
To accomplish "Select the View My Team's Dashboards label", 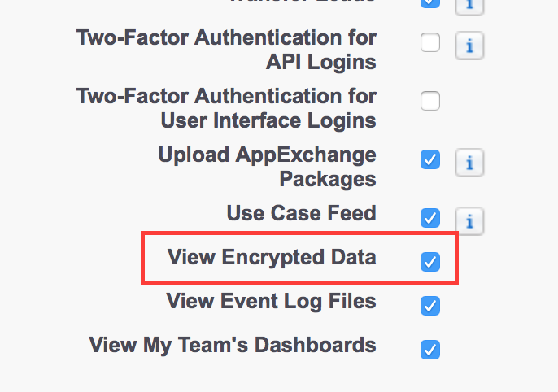I will [x=233, y=345].
